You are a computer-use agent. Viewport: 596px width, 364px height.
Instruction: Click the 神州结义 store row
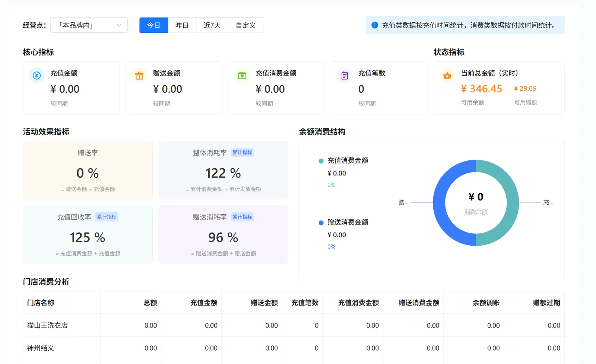click(x=294, y=348)
